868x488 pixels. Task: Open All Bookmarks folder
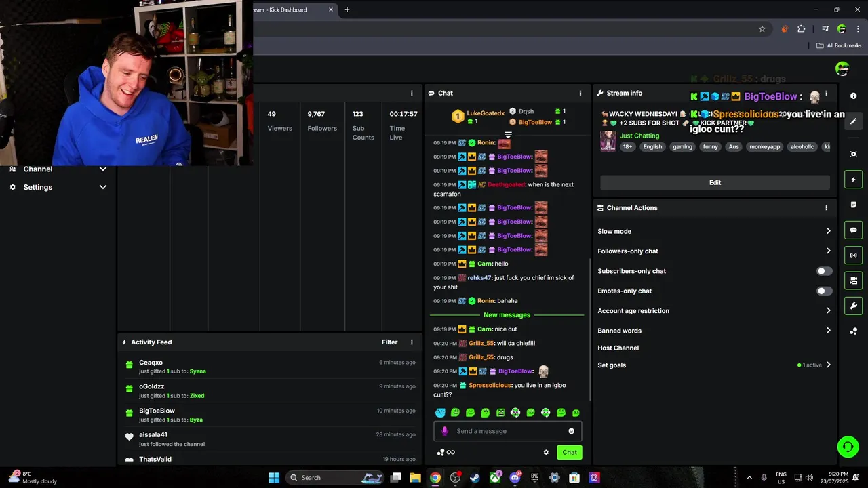click(x=839, y=45)
